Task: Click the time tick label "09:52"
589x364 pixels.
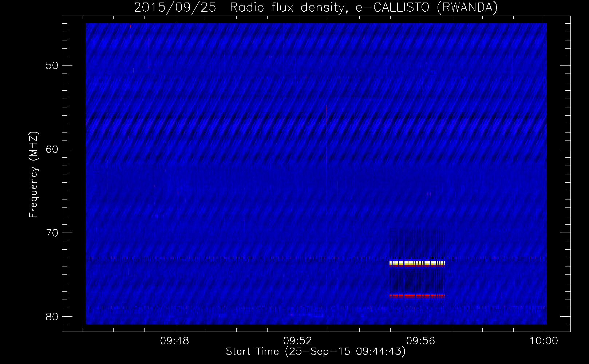Action: point(298,341)
